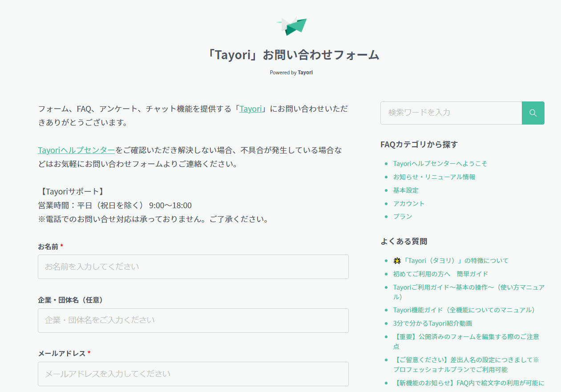Open お知らせ・リニューアル情報 category
561x392 pixels.
tap(434, 177)
